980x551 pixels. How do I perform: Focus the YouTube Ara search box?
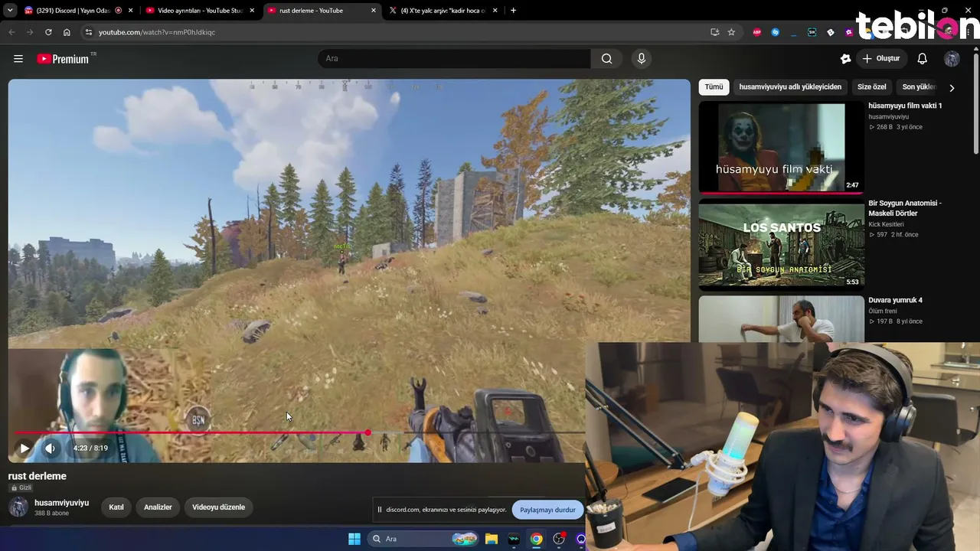click(453, 58)
